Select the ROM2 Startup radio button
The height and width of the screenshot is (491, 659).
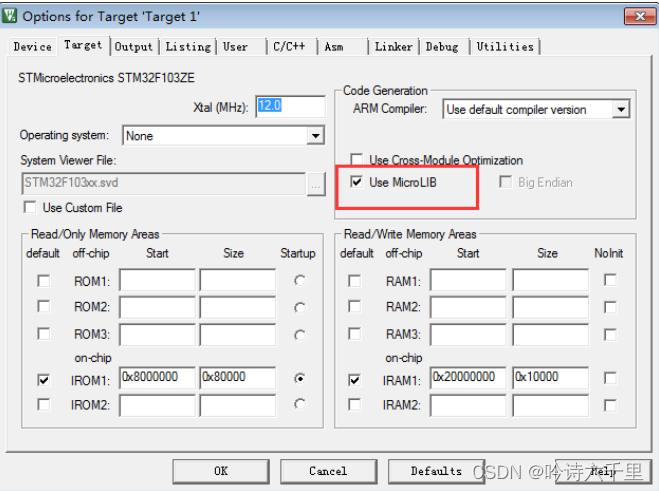(x=300, y=307)
